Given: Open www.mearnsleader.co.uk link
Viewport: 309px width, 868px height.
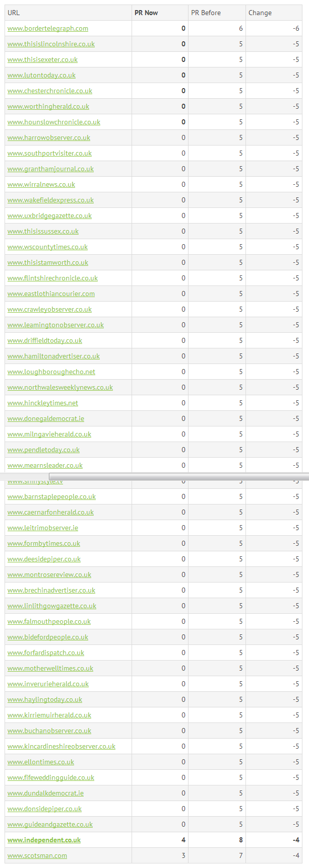Looking at the screenshot, I should (x=45, y=466).
